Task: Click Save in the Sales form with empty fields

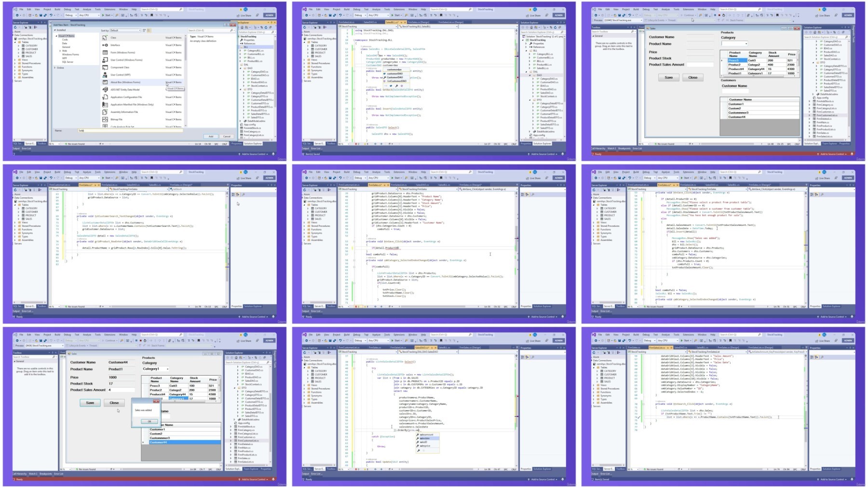Action: click(x=668, y=77)
